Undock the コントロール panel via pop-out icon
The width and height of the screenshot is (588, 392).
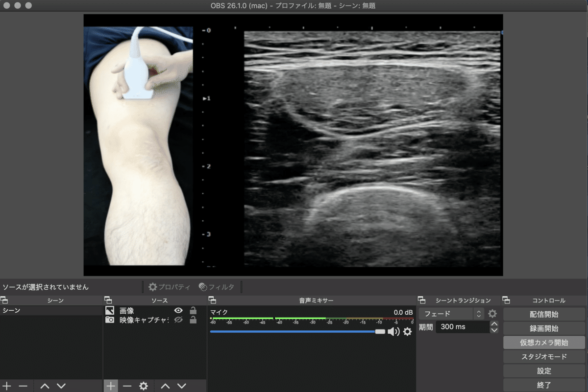[506, 300]
